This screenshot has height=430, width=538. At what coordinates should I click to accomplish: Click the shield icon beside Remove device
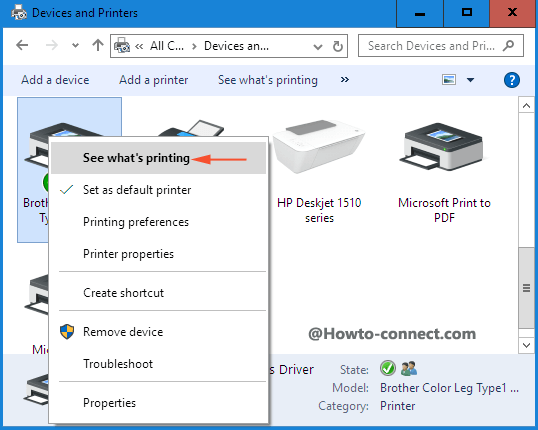[67, 332]
